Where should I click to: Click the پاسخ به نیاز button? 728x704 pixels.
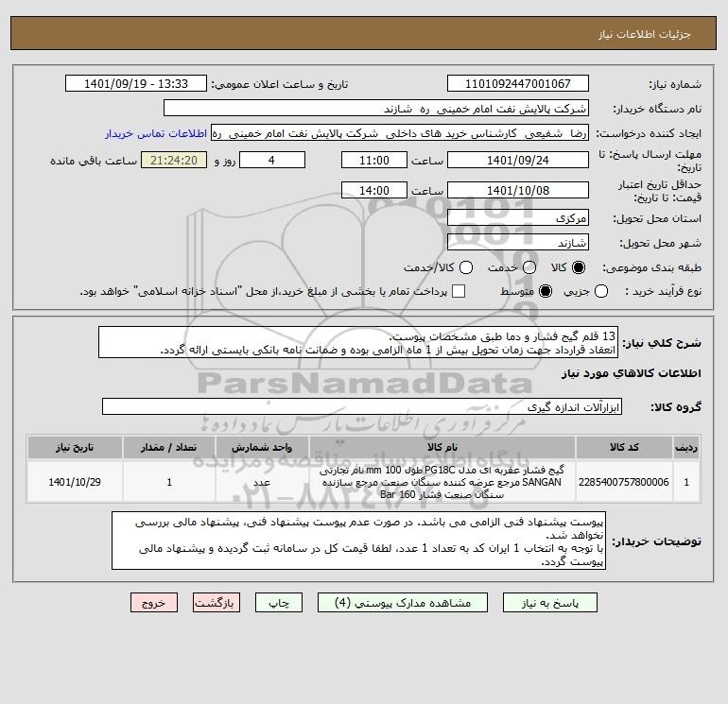pyautogui.click(x=549, y=603)
